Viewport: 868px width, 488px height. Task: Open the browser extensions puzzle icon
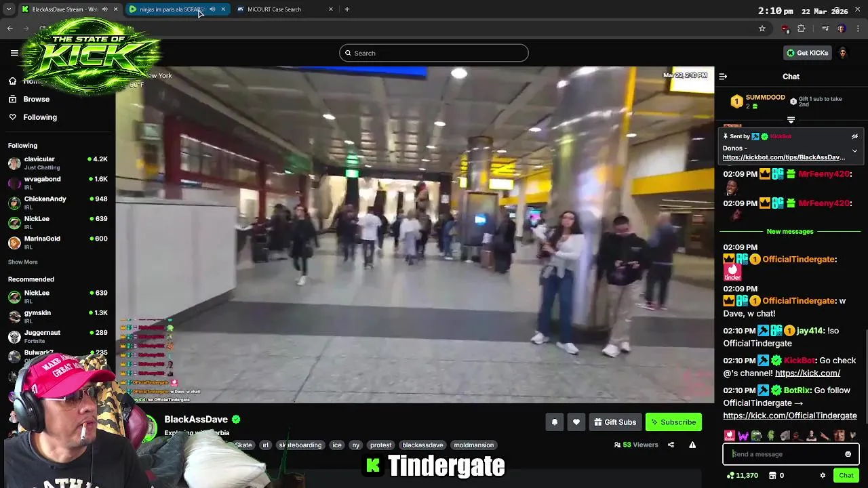[x=802, y=28]
